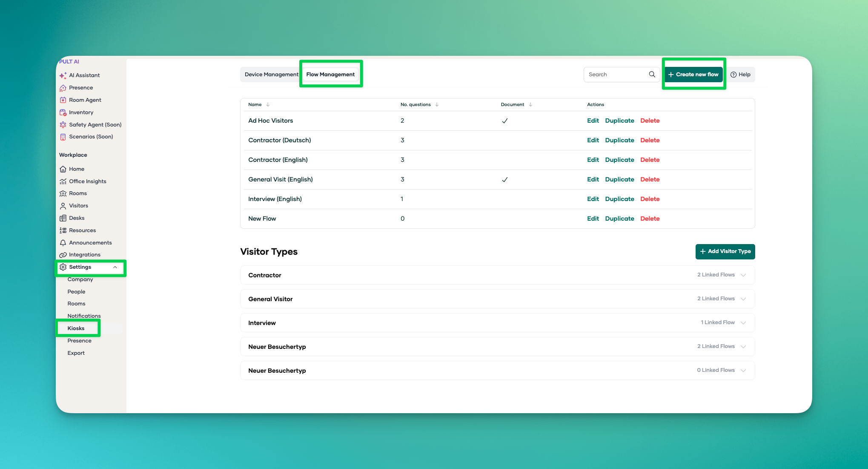This screenshot has height=469, width=868.
Task: Delete the New Flow entry
Action: click(650, 219)
